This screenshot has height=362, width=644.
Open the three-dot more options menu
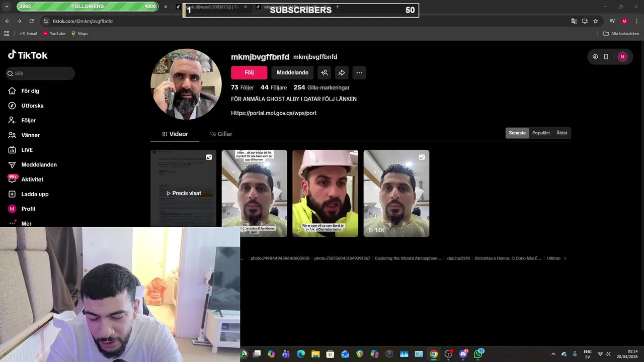pos(359,72)
